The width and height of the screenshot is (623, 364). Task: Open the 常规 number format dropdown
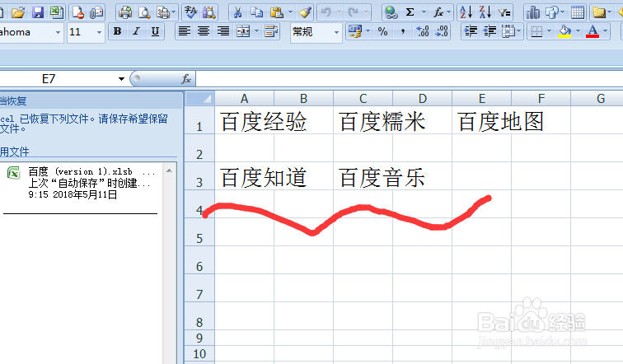(x=336, y=32)
